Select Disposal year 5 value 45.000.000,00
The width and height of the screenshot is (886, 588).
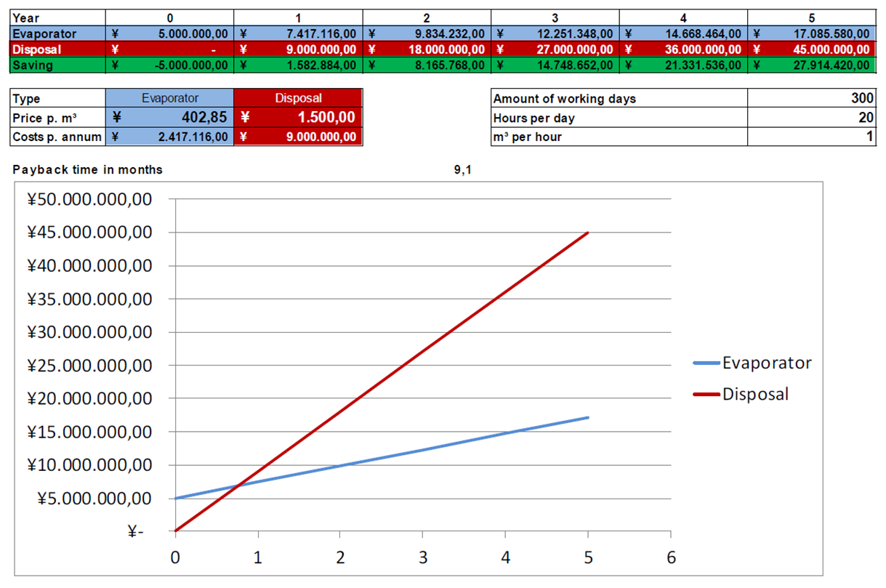click(811, 49)
